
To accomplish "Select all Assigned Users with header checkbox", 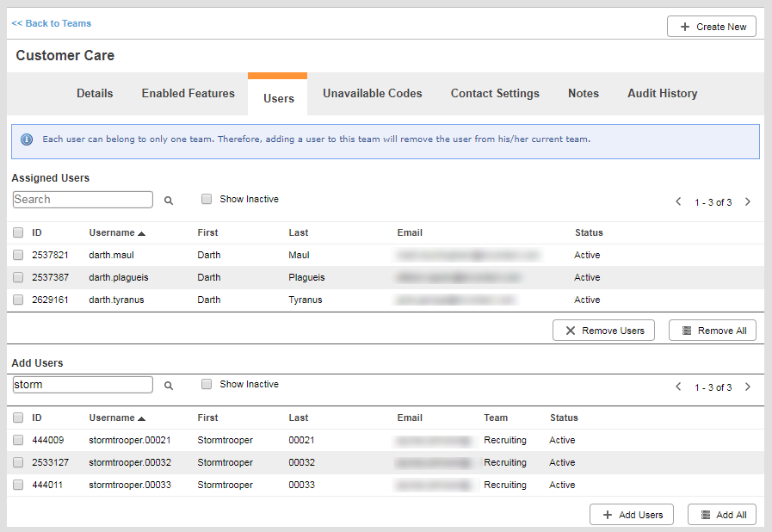I will pos(18,232).
